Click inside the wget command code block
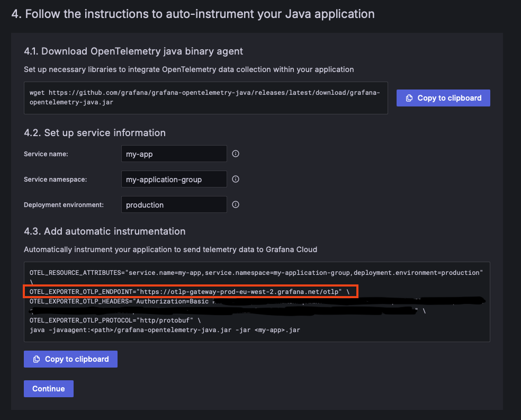This screenshot has width=521, height=420. (205, 97)
